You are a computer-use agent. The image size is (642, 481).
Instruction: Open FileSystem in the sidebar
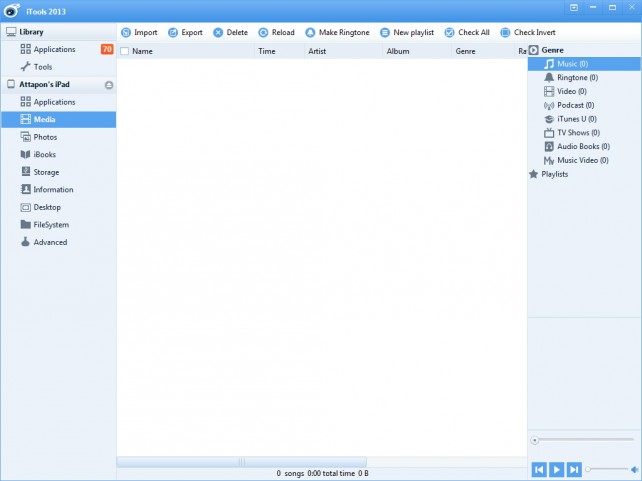pyautogui.click(x=50, y=224)
